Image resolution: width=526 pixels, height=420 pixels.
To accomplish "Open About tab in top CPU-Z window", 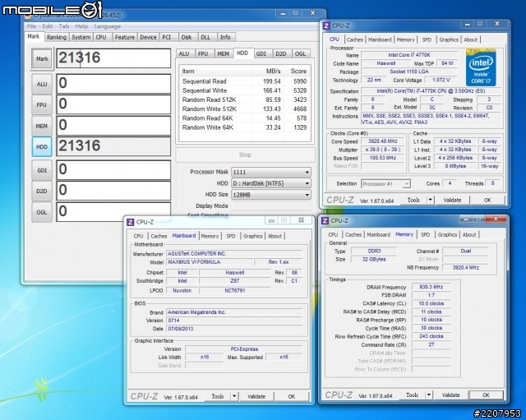I will tap(471, 39).
